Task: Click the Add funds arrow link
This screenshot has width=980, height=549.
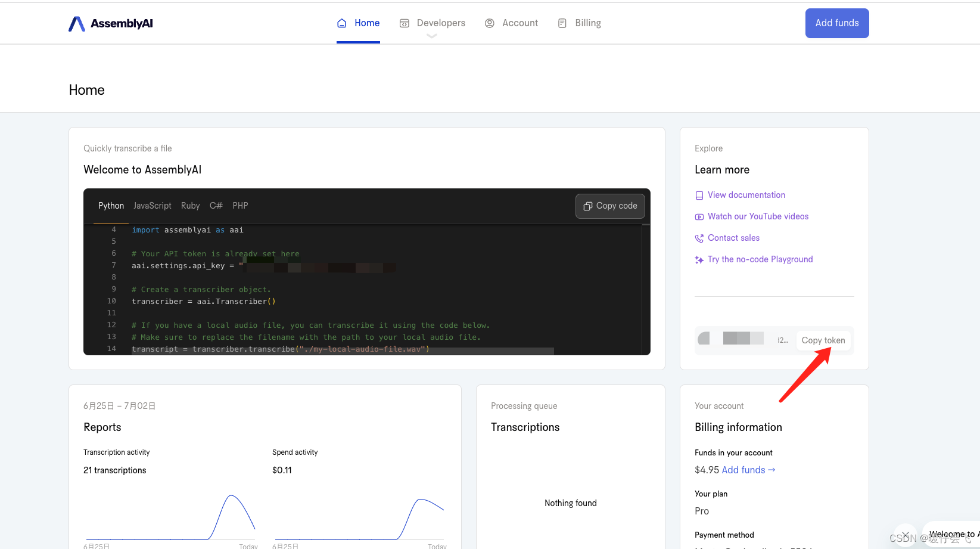Action: 748,470
